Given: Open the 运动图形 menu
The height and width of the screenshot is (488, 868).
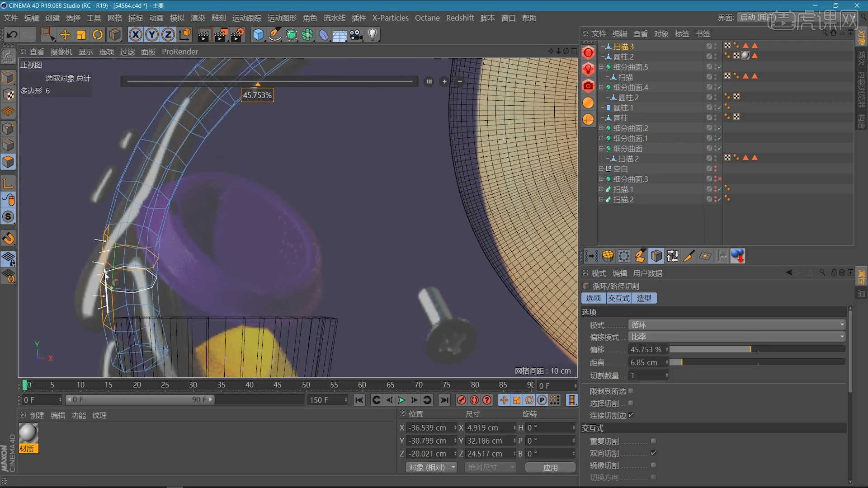Looking at the screenshot, I should (282, 18).
